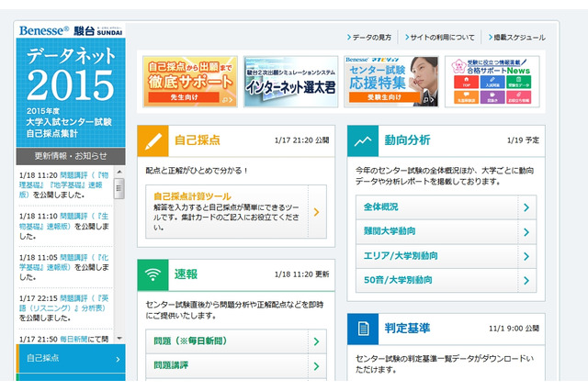The height and width of the screenshot is (391, 588).
Task: Open the red TOP home tile in 合格サポートNews
Action: (x=466, y=82)
